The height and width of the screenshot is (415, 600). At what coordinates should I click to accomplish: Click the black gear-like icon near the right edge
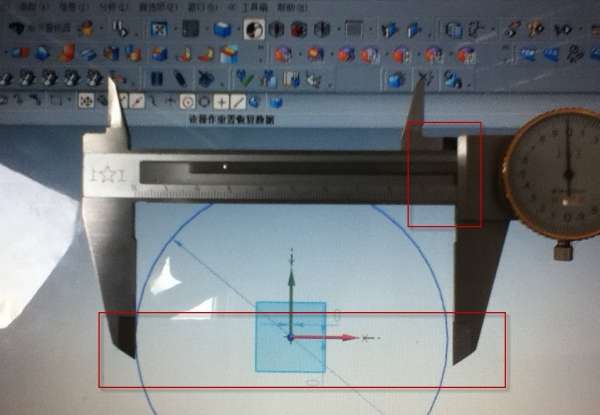coord(575,54)
